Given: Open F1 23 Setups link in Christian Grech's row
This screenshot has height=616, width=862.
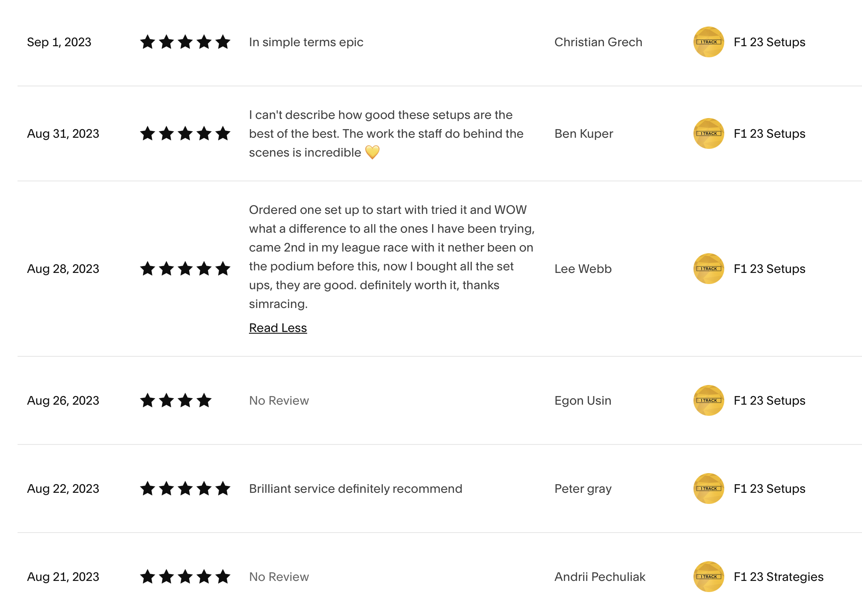Looking at the screenshot, I should pyautogui.click(x=770, y=42).
